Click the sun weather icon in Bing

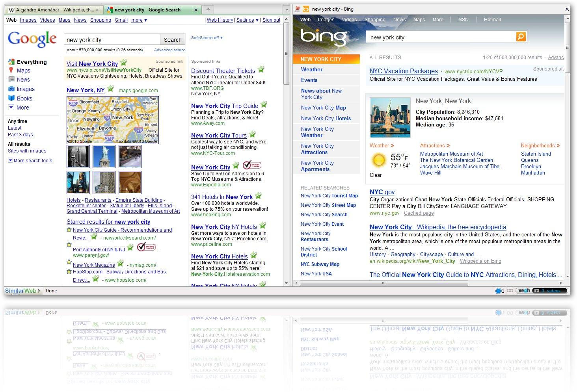tap(378, 160)
